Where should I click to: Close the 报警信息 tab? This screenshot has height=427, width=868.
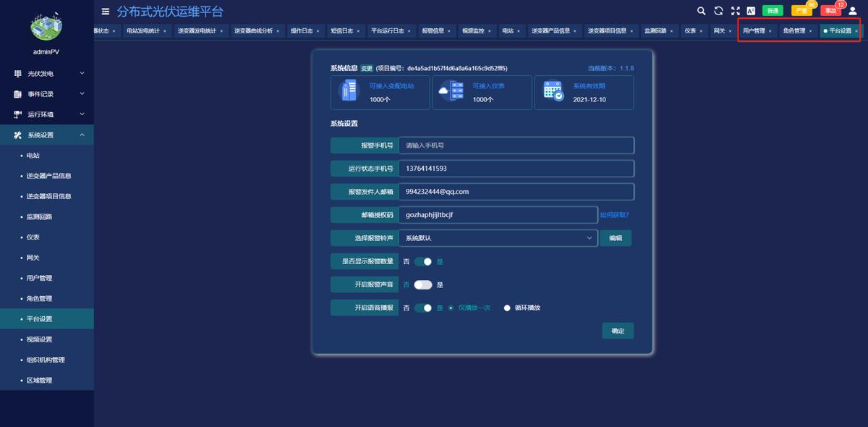[x=449, y=31]
